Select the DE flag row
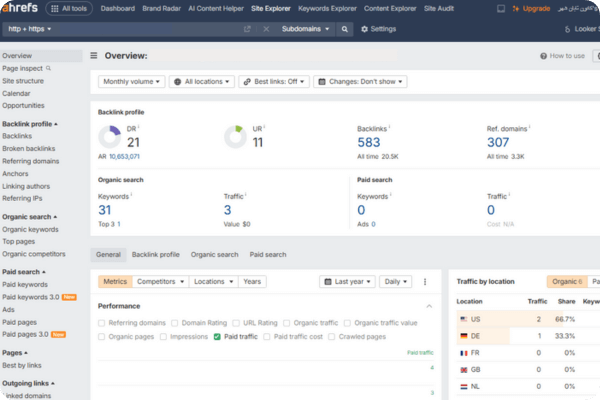The height and width of the screenshot is (400, 600). (528, 336)
